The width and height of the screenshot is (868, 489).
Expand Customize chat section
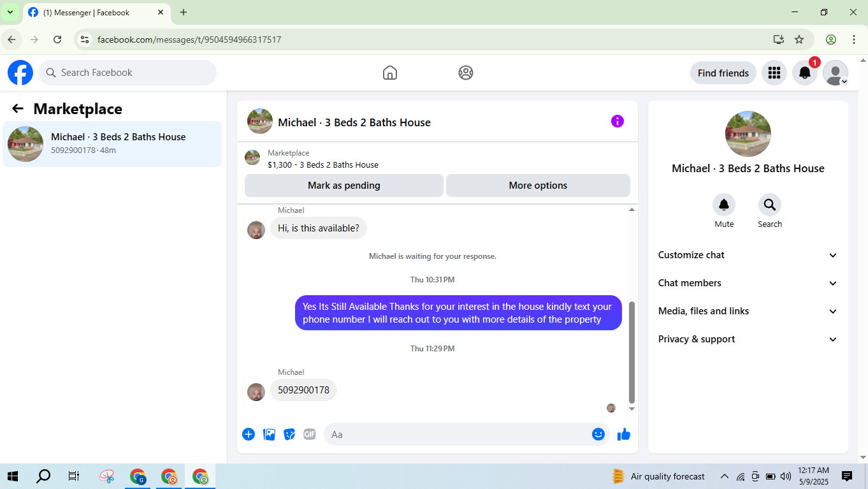point(748,255)
